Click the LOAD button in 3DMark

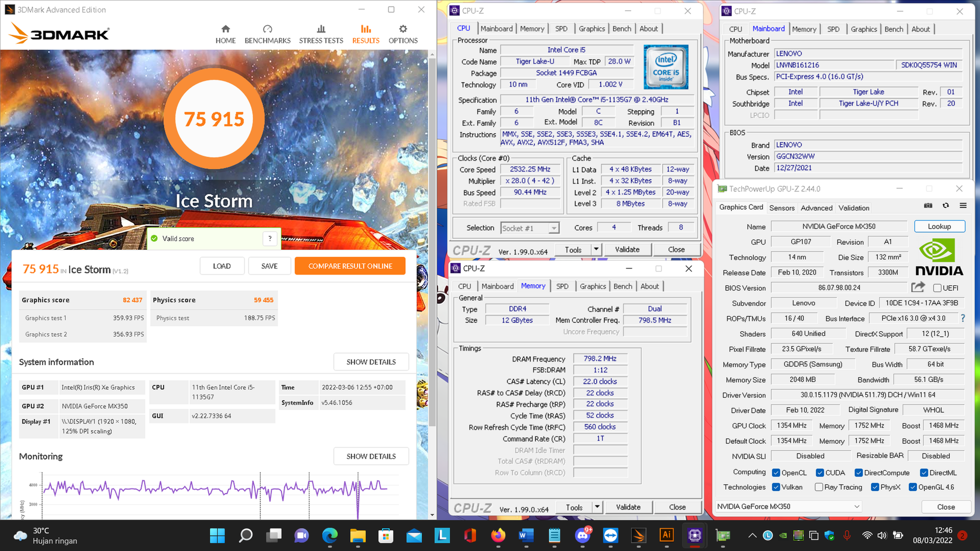click(222, 266)
